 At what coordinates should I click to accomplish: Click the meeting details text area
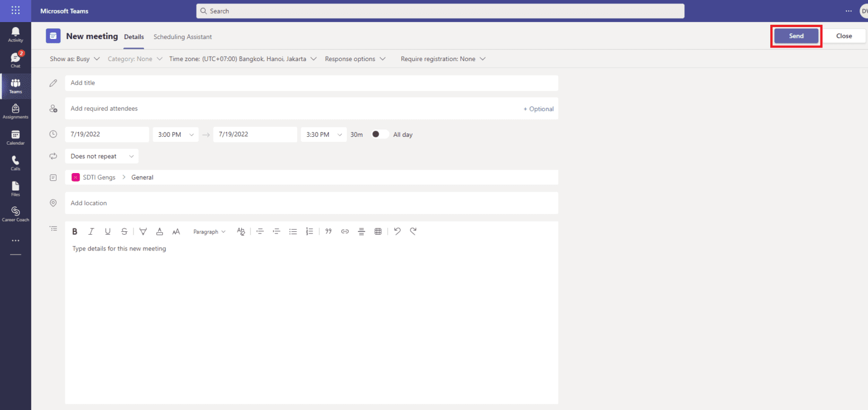(x=311, y=322)
